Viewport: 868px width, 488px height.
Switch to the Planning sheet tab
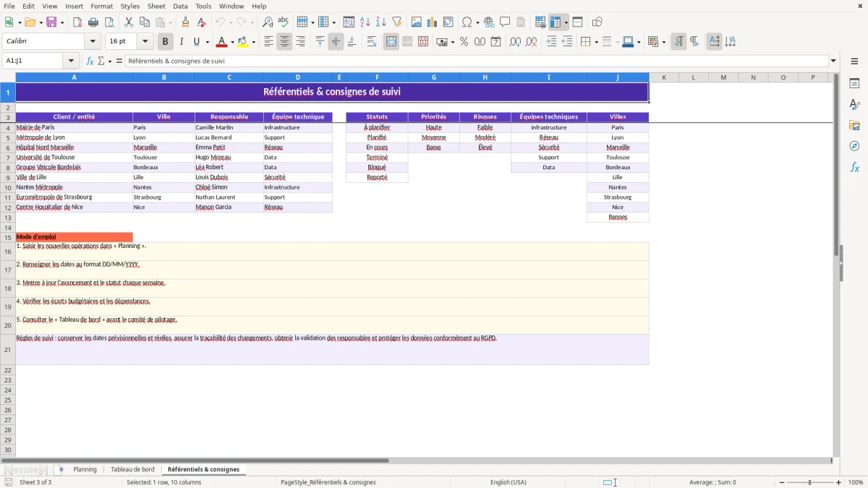(85, 469)
